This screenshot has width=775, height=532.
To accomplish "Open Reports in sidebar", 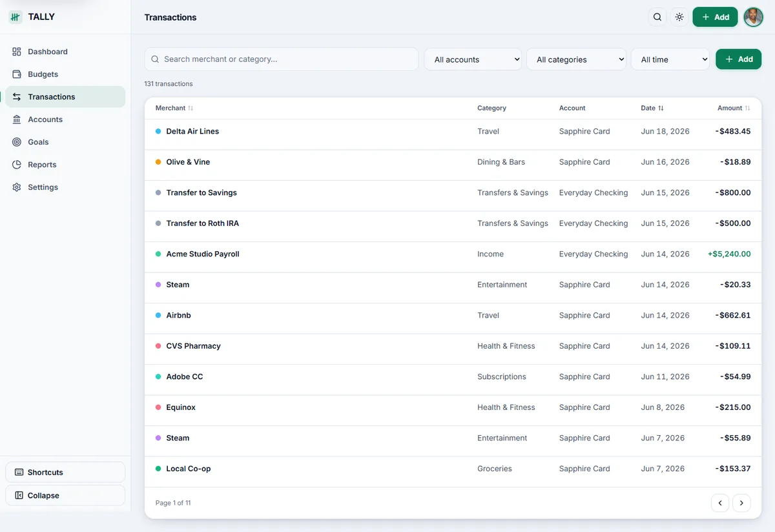I will click(65, 165).
